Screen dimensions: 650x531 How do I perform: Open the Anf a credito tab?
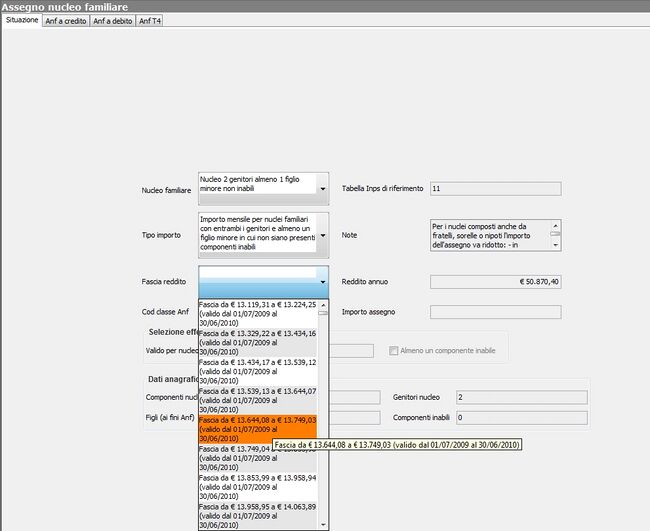pos(65,20)
